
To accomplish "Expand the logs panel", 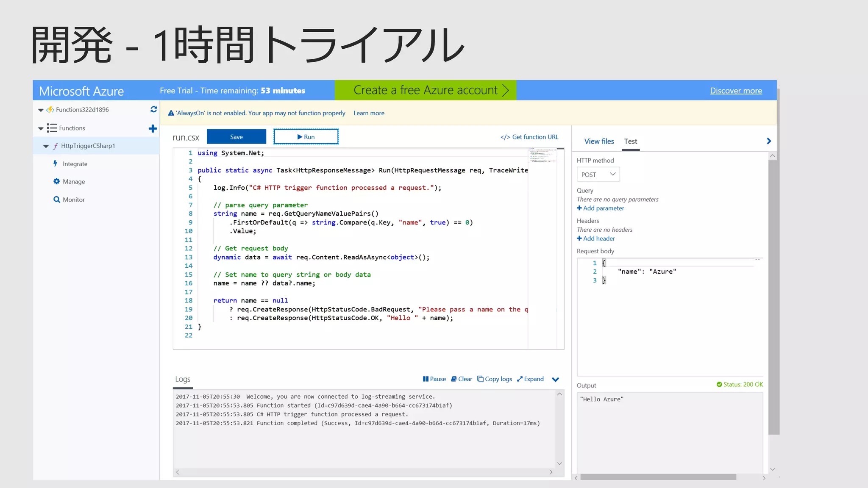I will (x=530, y=379).
